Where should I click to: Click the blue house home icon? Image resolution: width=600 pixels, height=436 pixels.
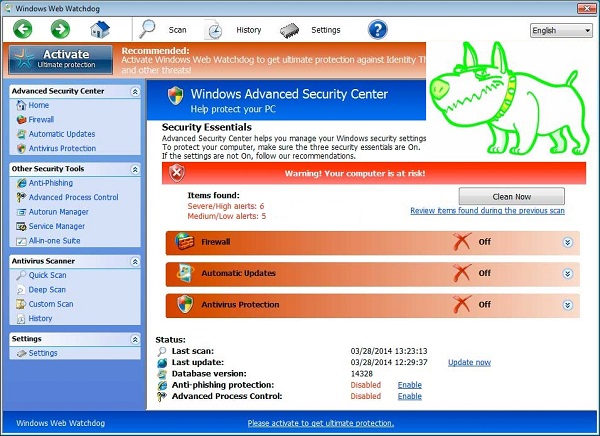pos(100,29)
